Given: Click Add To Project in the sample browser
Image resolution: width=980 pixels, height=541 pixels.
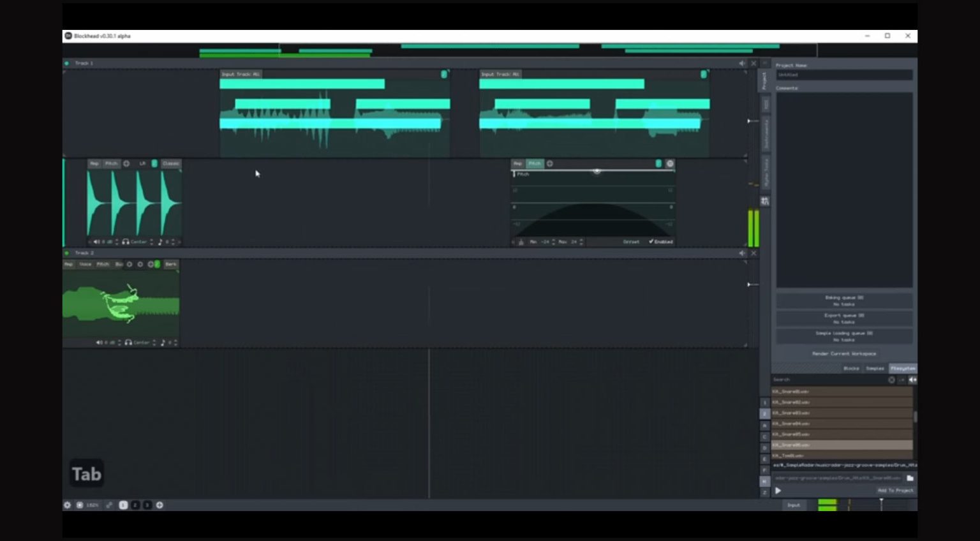Looking at the screenshot, I should 896,490.
